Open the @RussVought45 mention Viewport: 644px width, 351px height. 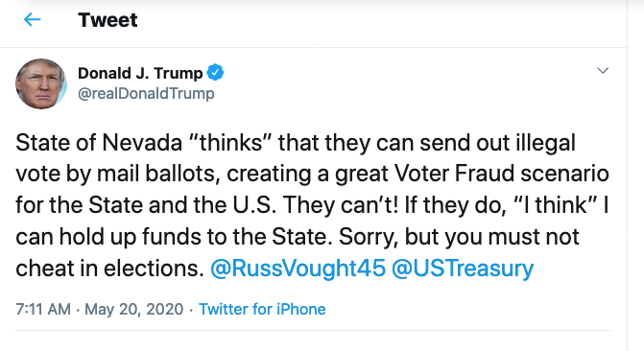click(298, 269)
